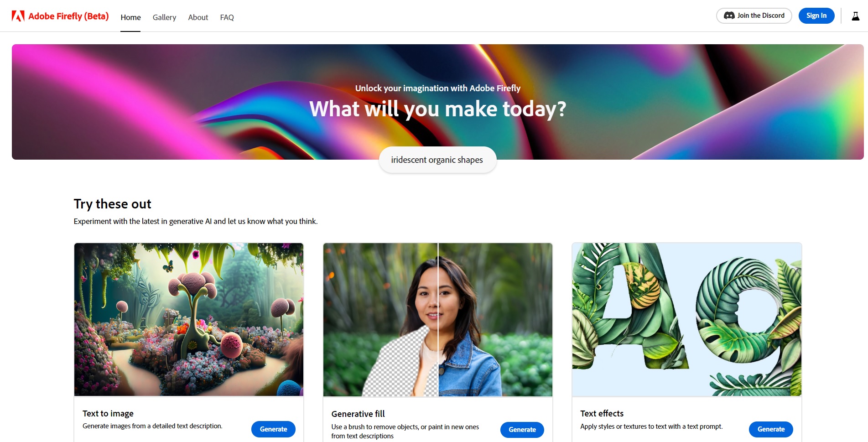Open the FAQ page
Viewport: 868px width, 442px height.
coord(227,17)
